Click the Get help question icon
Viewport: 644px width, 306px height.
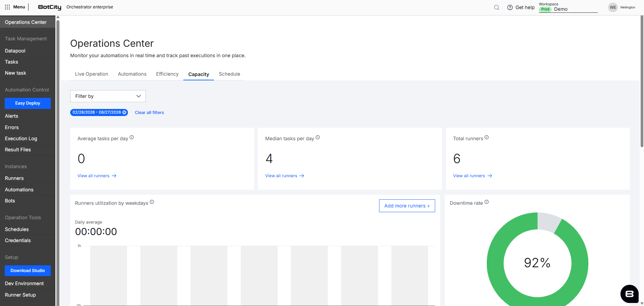tap(510, 7)
